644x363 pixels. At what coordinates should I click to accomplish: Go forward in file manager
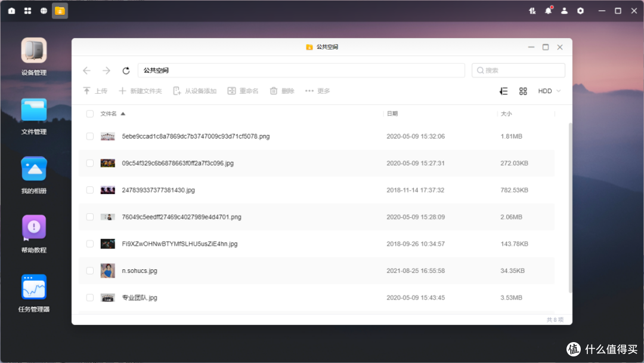(x=106, y=70)
